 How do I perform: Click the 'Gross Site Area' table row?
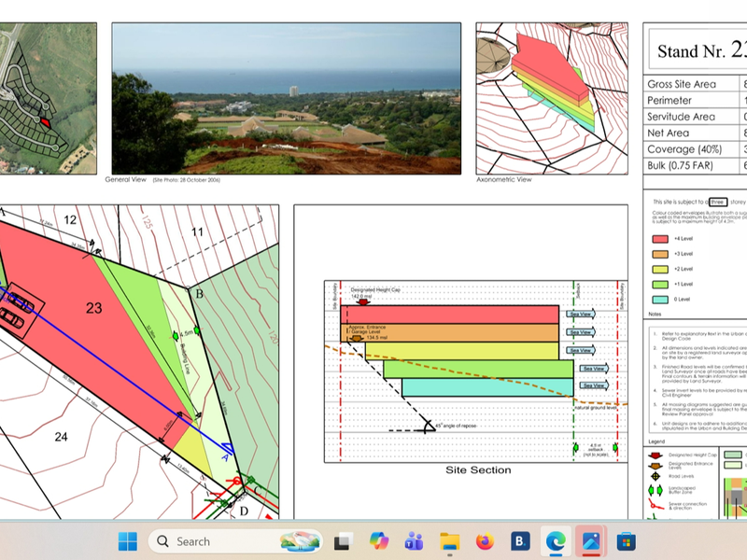click(695, 84)
